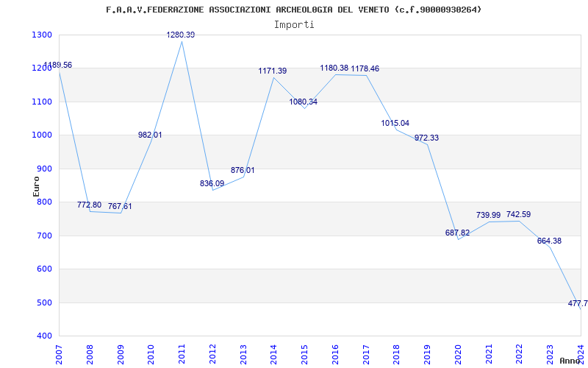This screenshot has width=588, height=368.
Task: Click the F.A.A.V. Federazione chart title
Action: pyautogui.click(x=293, y=10)
